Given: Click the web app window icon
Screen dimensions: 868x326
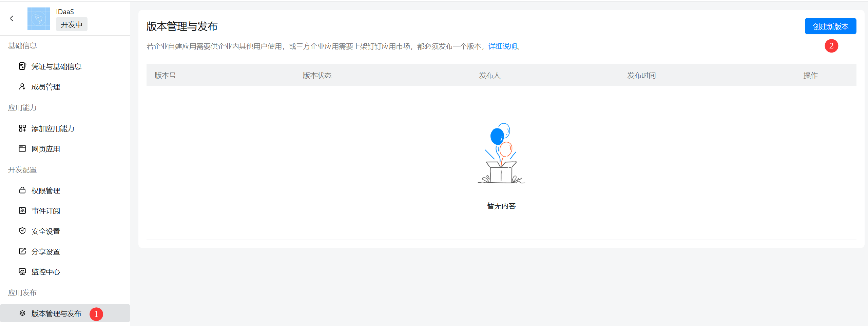Looking at the screenshot, I should coord(22,149).
